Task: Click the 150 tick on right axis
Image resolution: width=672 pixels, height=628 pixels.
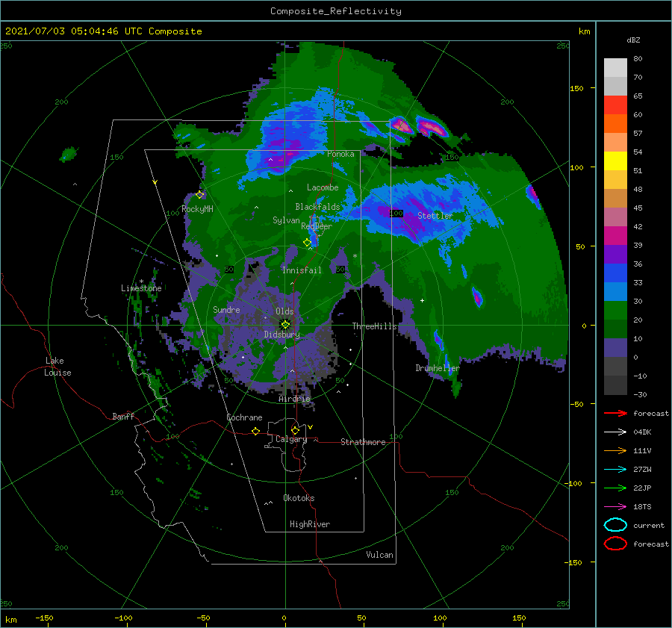Action: [576, 88]
